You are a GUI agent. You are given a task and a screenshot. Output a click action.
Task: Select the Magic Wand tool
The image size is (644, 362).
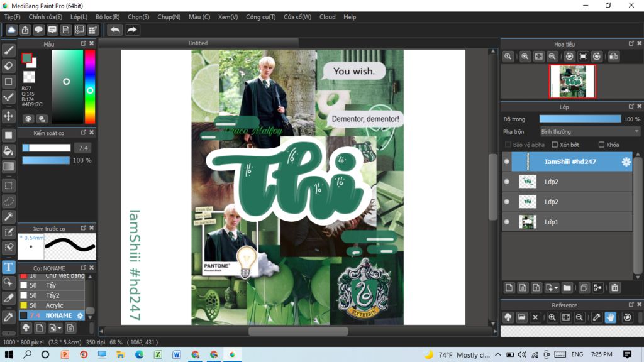pos(8,217)
